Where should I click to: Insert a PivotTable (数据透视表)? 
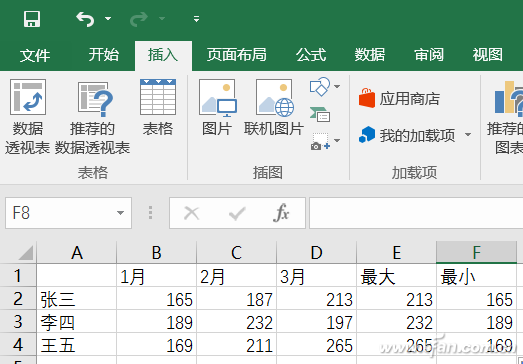click(x=27, y=117)
